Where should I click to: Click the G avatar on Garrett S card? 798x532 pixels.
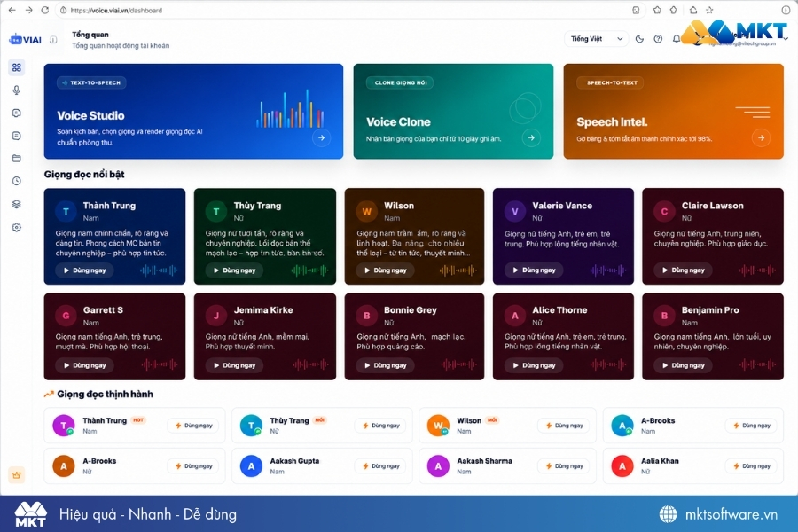66,316
